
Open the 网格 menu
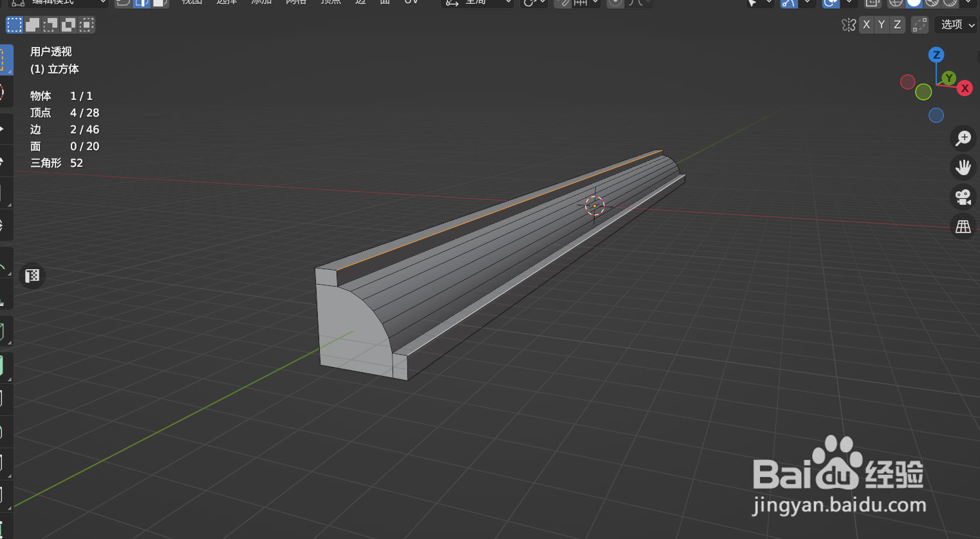click(296, 2)
